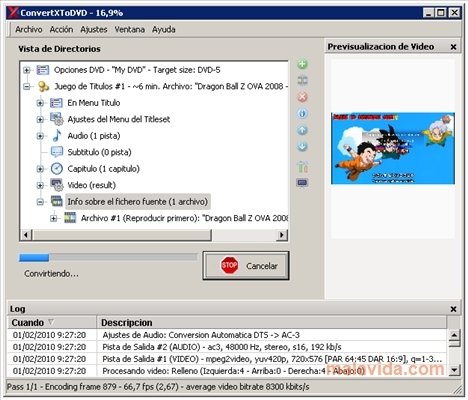Open the Archivo menu
This screenshot has height=400, width=468.
tap(29, 29)
